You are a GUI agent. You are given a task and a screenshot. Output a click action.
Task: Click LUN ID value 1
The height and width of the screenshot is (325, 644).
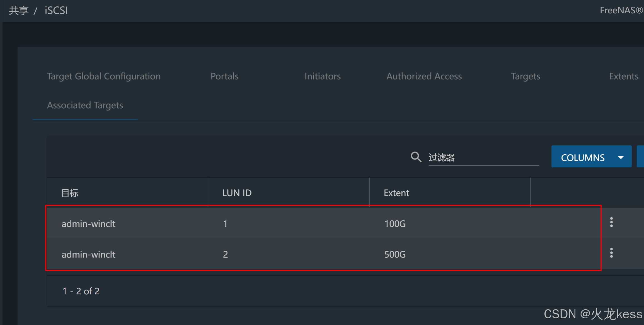pyautogui.click(x=225, y=224)
